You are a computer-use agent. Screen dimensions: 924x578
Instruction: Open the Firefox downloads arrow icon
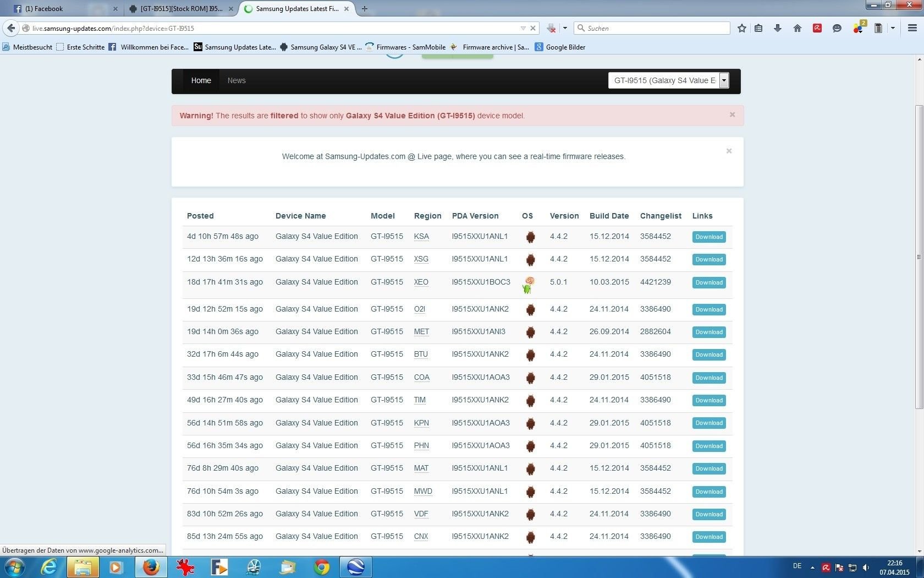778,28
